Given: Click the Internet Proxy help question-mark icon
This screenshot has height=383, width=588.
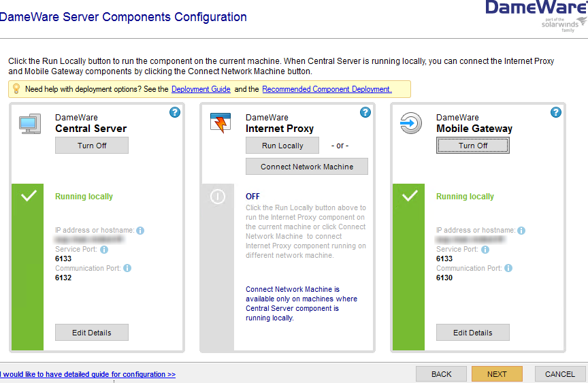Looking at the screenshot, I should [365, 112].
